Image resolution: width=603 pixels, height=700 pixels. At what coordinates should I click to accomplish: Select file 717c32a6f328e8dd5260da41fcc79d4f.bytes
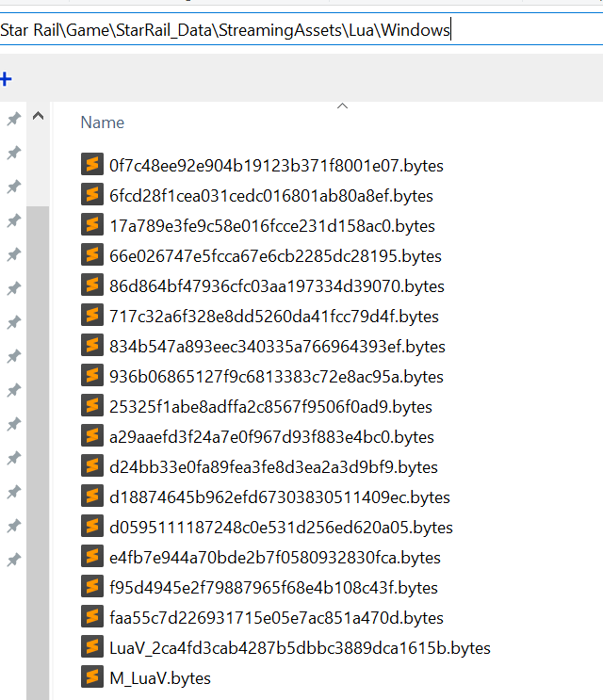tap(274, 316)
